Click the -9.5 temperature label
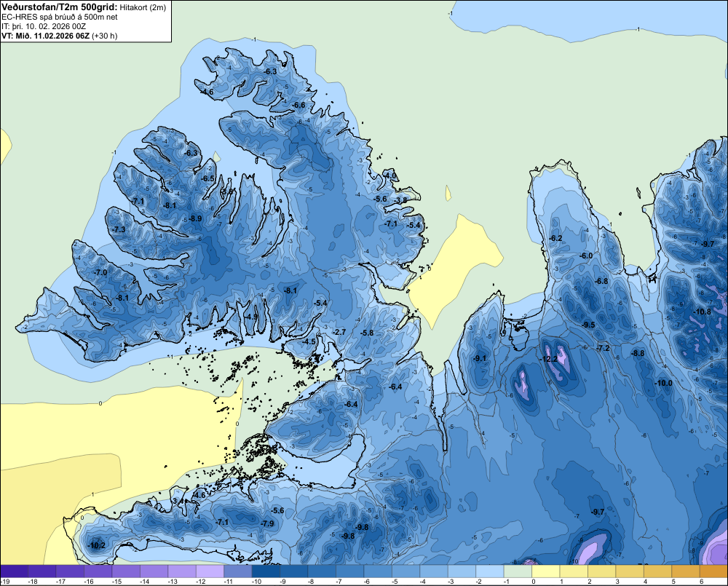The width and height of the screenshot is (728, 586). [589, 325]
